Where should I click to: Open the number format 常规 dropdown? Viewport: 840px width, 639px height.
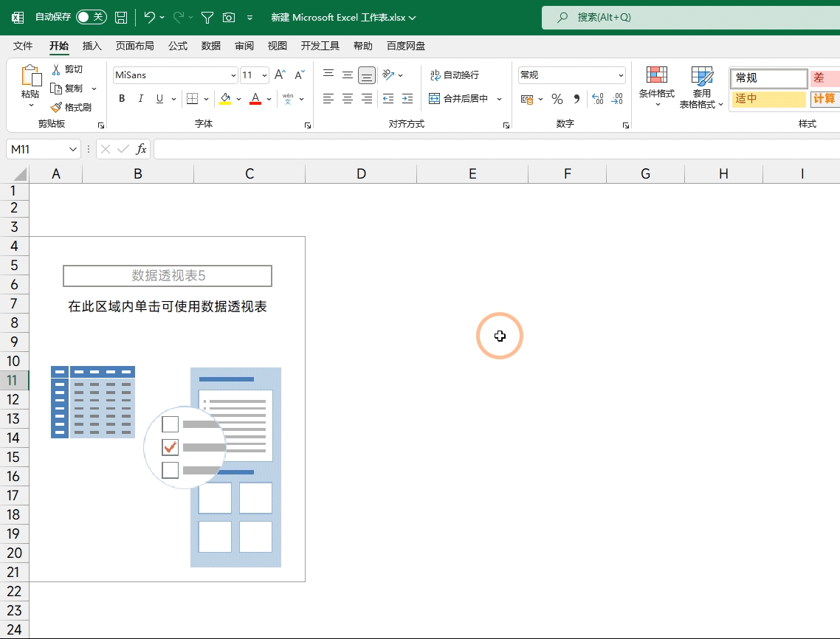[x=621, y=75]
